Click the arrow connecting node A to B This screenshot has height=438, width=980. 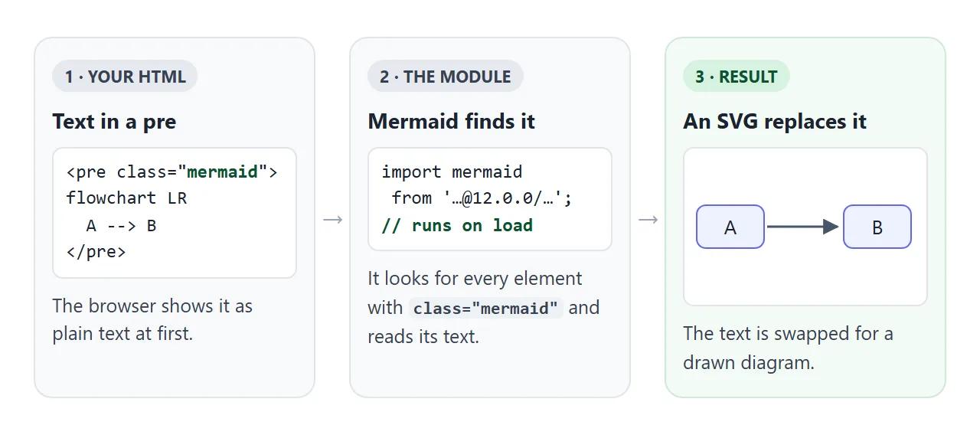coord(803,227)
